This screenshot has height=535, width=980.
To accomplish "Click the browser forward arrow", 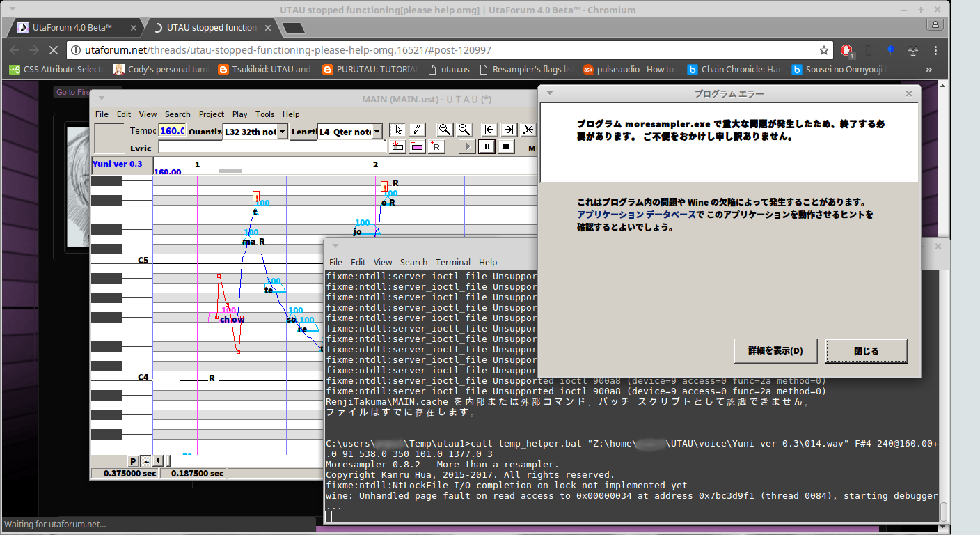I will point(34,50).
